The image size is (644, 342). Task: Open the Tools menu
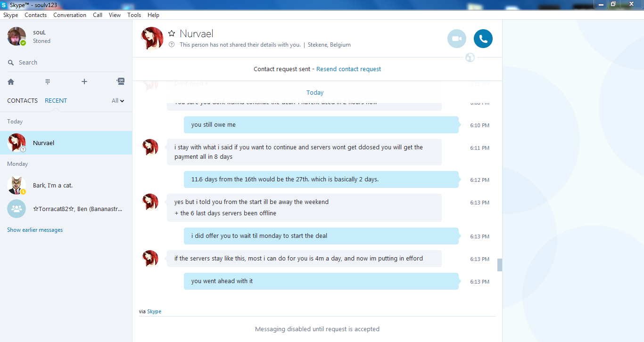click(x=134, y=15)
